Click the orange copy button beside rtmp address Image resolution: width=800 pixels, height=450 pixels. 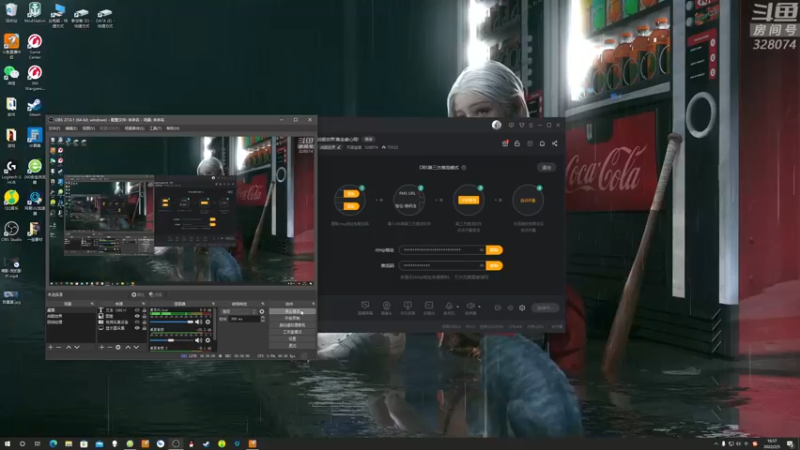494,250
